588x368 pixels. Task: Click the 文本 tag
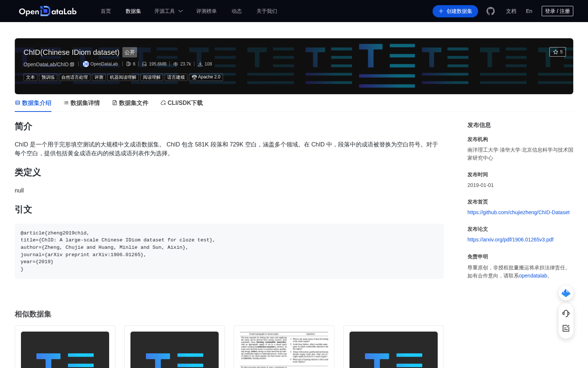(31, 77)
